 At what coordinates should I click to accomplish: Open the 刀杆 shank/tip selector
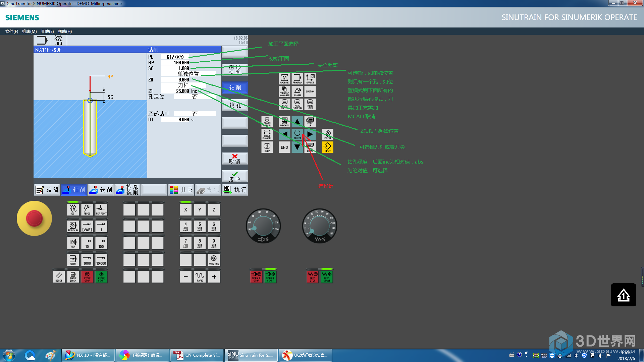click(183, 85)
